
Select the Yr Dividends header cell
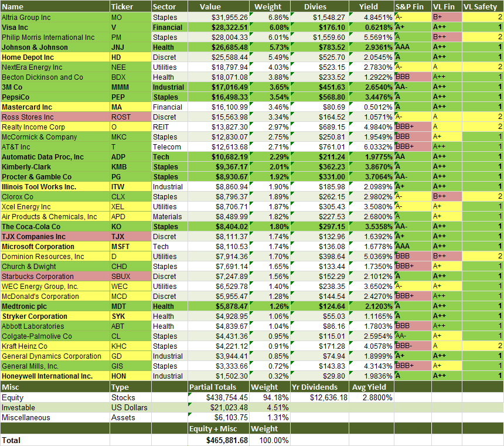click(x=319, y=387)
